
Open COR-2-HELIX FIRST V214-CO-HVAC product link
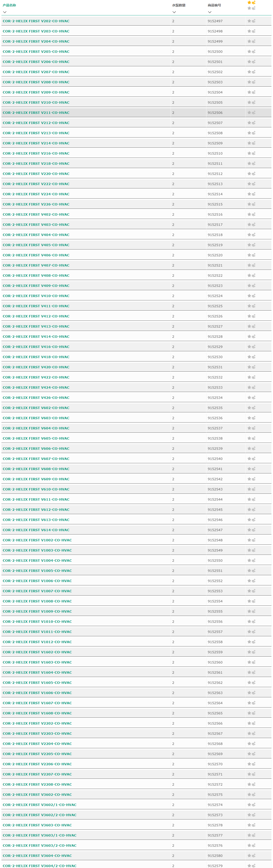click(36, 143)
